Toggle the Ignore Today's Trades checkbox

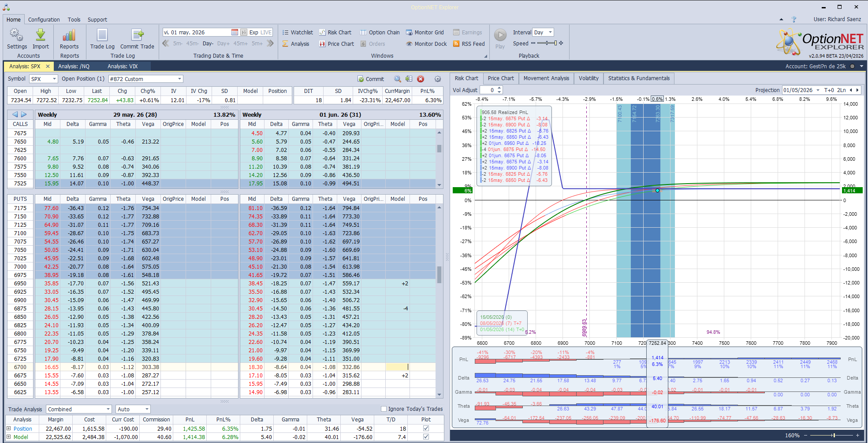[384, 409]
